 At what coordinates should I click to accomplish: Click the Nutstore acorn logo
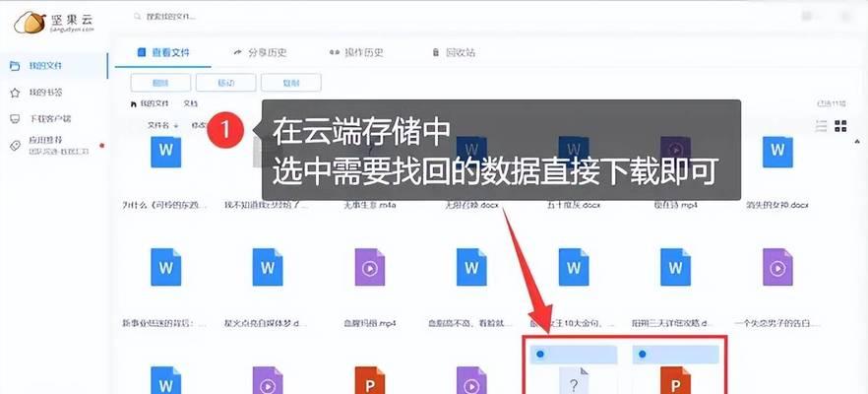pyautogui.click(x=30, y=23)
